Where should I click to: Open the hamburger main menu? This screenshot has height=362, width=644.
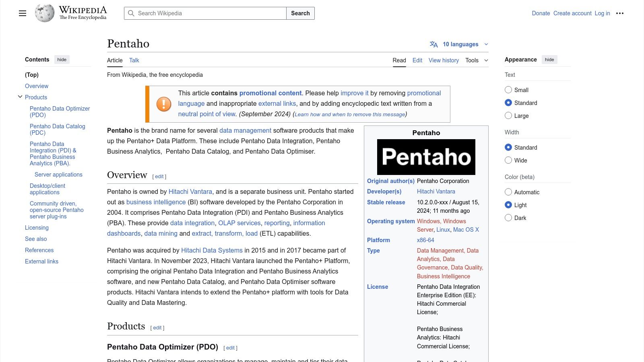[x=23, y=13]
